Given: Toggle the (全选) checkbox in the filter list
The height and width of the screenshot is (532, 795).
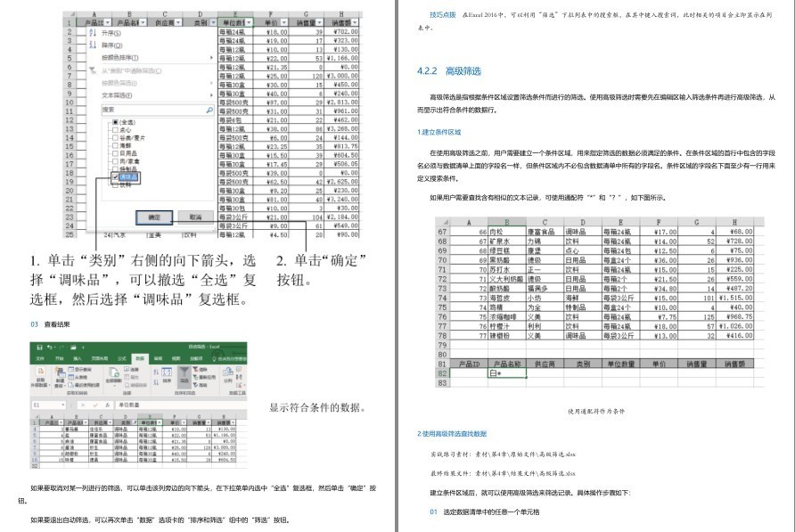Looking at the screenshot, I should (x=115, y=122).
